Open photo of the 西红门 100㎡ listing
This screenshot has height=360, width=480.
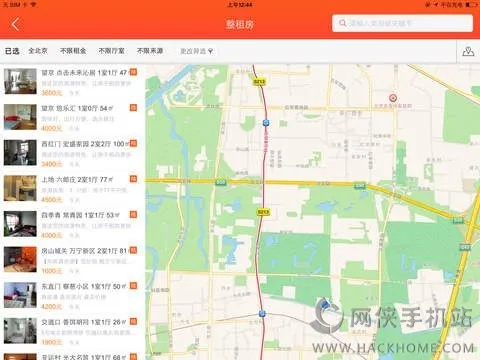pyautogui.click(x=20, y=153)
